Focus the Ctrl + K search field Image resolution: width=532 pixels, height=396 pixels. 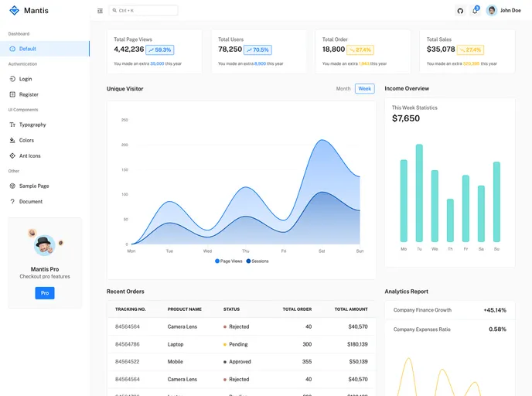(144, 11)
